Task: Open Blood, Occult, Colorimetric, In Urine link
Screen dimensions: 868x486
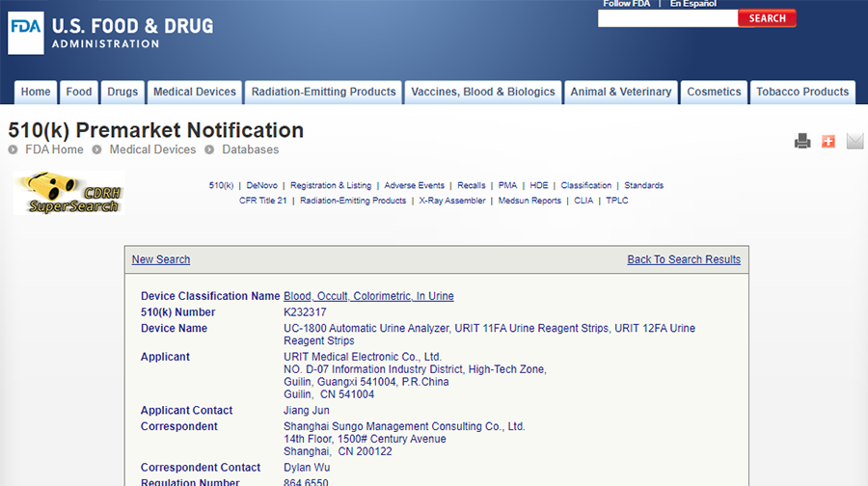Action: [368, 296]
